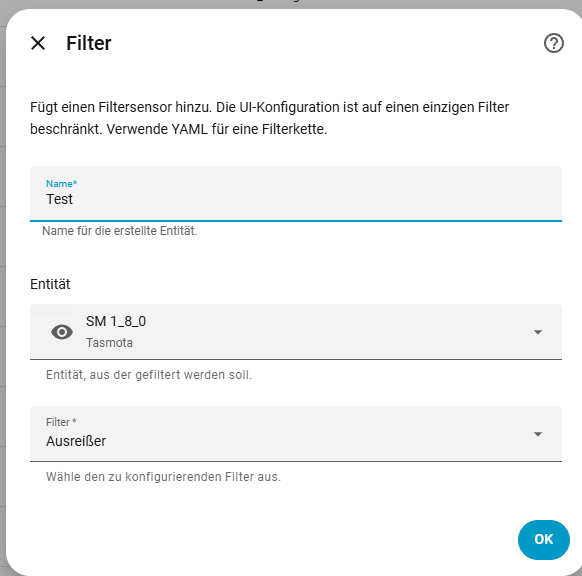The height and width of the screenshot is (576, 582).
Task: Expand the entity picker dropdown arrow
Action: [x=538, y=332]
